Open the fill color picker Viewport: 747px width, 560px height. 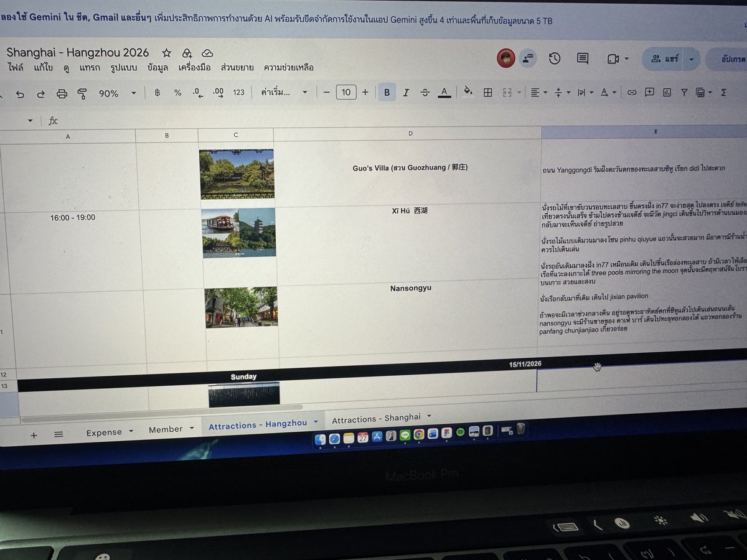tap(468, 93)
